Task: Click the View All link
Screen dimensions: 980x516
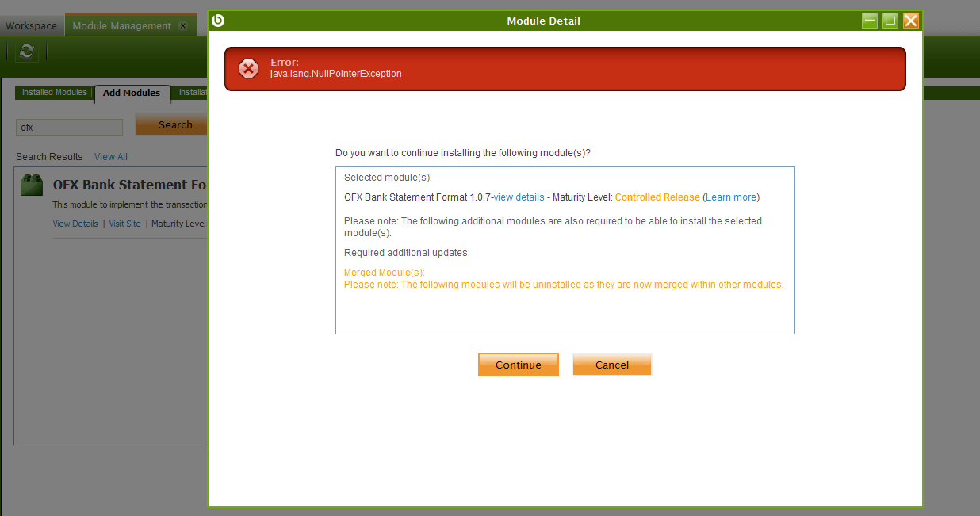Action: [111, 157]
